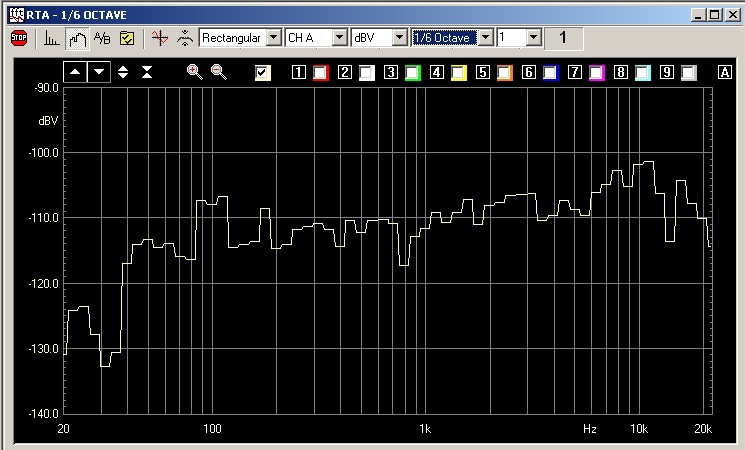Click the red cursor crosshair icon
The width and height of the screenshot is (745, 450).
[x=159, y=38]
